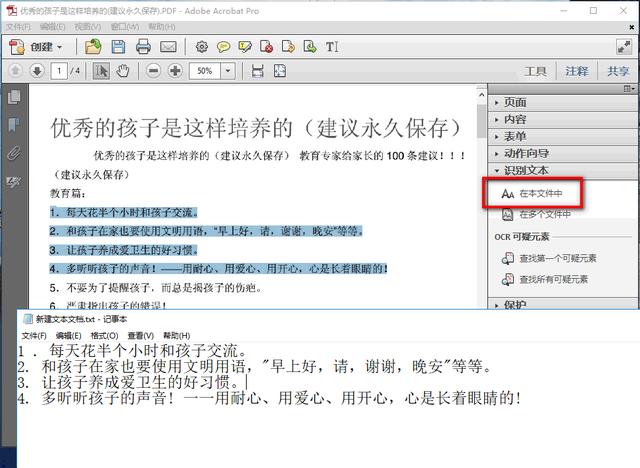Add a sticky note comment
The width and height of the screenshot is (640, 468).
click(x=224, y=47)
